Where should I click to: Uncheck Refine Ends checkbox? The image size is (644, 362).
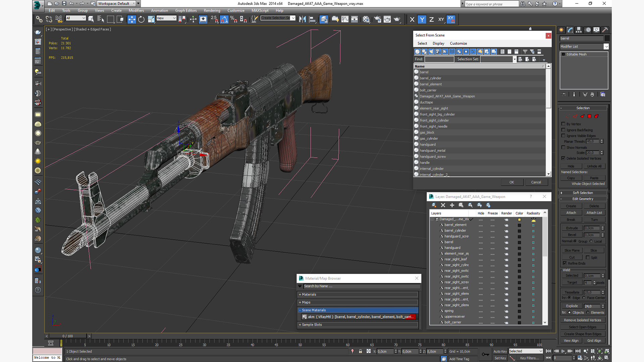(x=565, y=263)
